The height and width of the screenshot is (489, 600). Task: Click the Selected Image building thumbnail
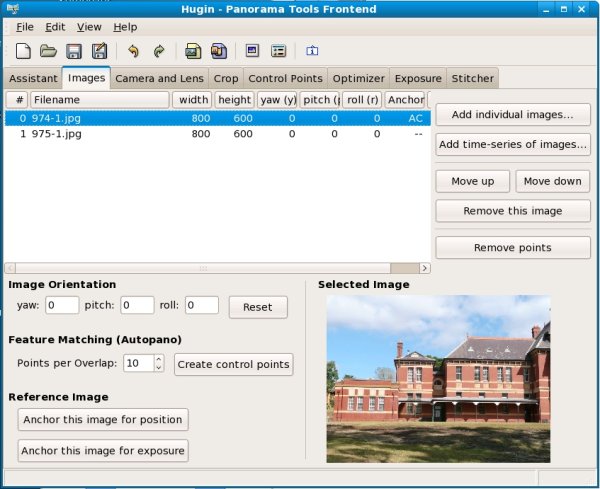[x=438, y=379]
